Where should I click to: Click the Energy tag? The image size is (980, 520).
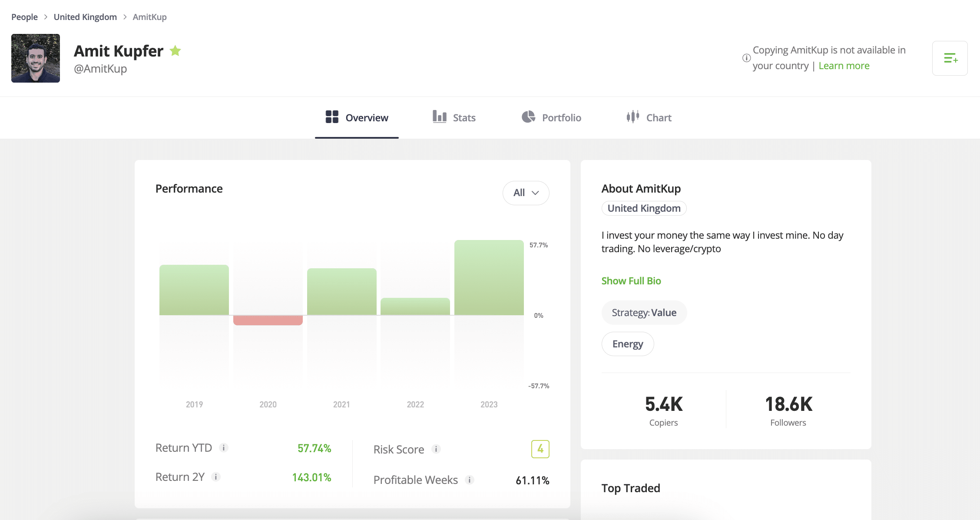(x=628, y=344)
